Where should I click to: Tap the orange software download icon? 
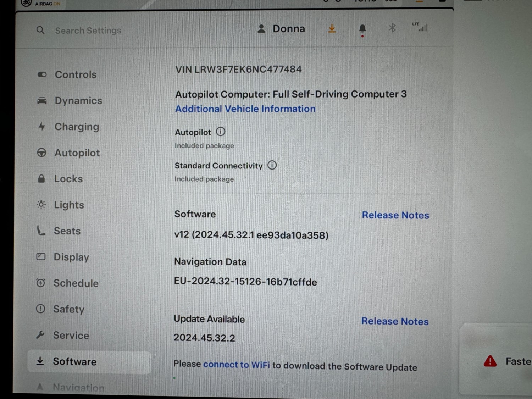pyautogui.click(x=332, y=28)
